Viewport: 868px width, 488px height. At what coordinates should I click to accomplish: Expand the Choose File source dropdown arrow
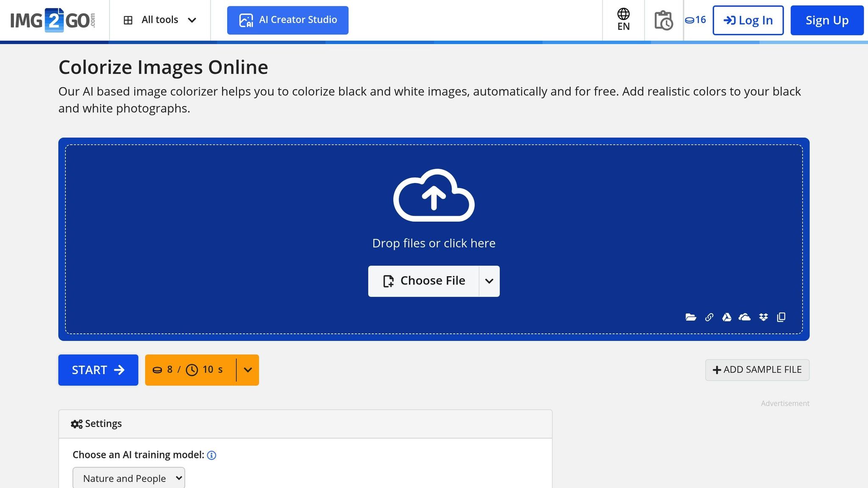pos(490,281)
